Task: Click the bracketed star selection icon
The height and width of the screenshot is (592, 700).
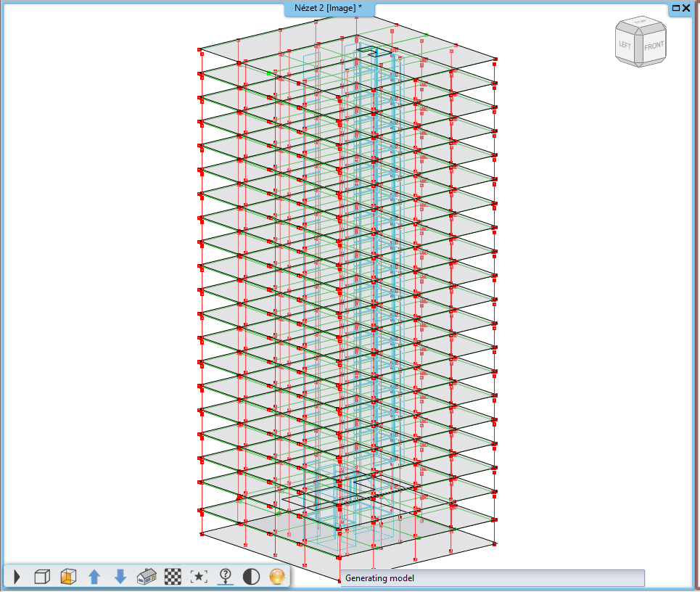Action: tap(199, 577)
